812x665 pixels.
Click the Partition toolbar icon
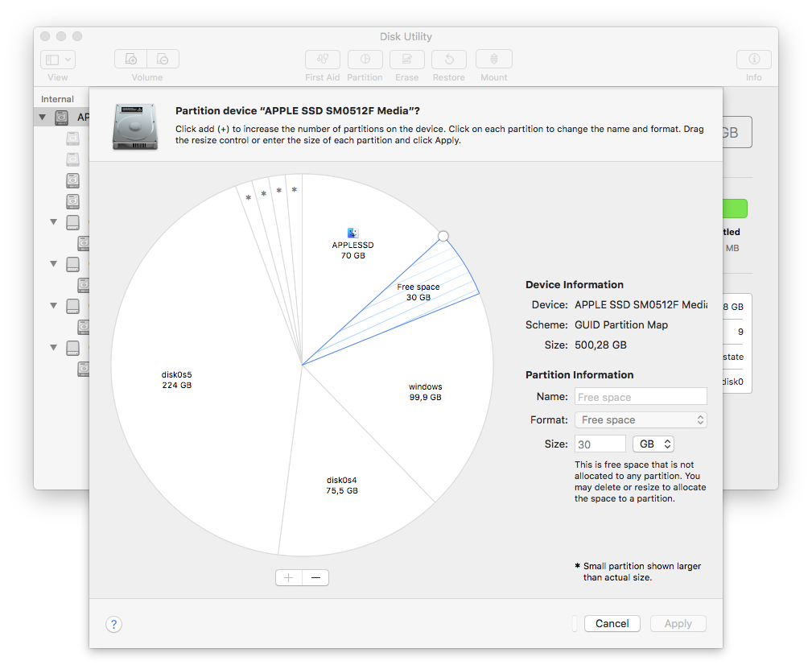click(x=365, y=59)
